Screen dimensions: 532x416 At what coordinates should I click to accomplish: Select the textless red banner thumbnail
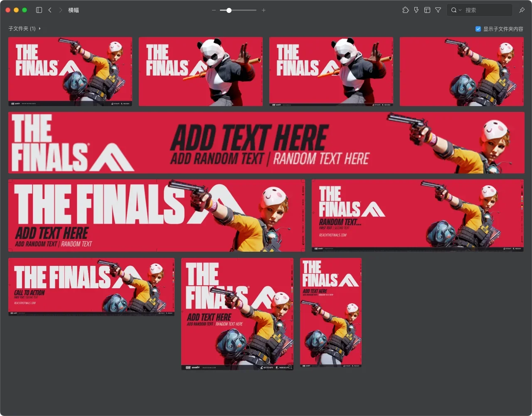pos(461,72)
